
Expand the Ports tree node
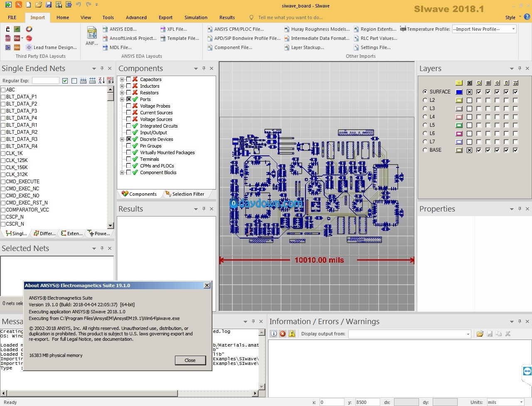[x=122, y=99]
